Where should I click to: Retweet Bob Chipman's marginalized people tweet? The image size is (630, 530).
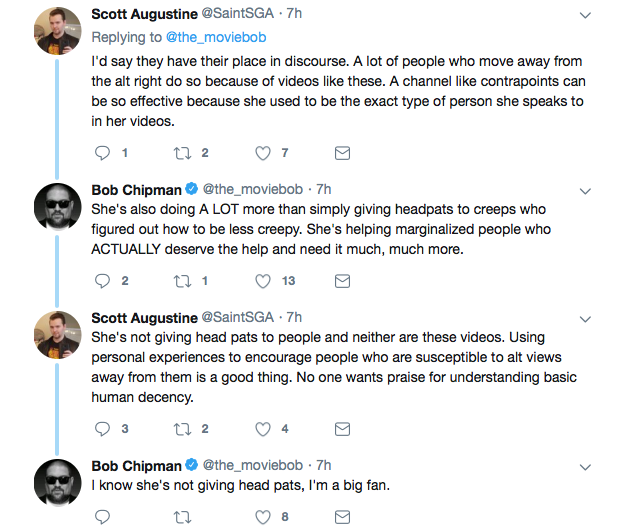pyautogui.click(x=182, y=281)
